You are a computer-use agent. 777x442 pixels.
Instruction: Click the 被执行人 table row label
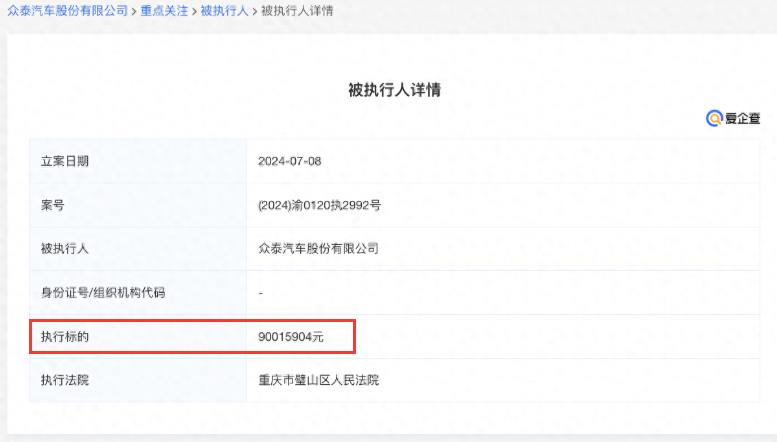point(65,248)
